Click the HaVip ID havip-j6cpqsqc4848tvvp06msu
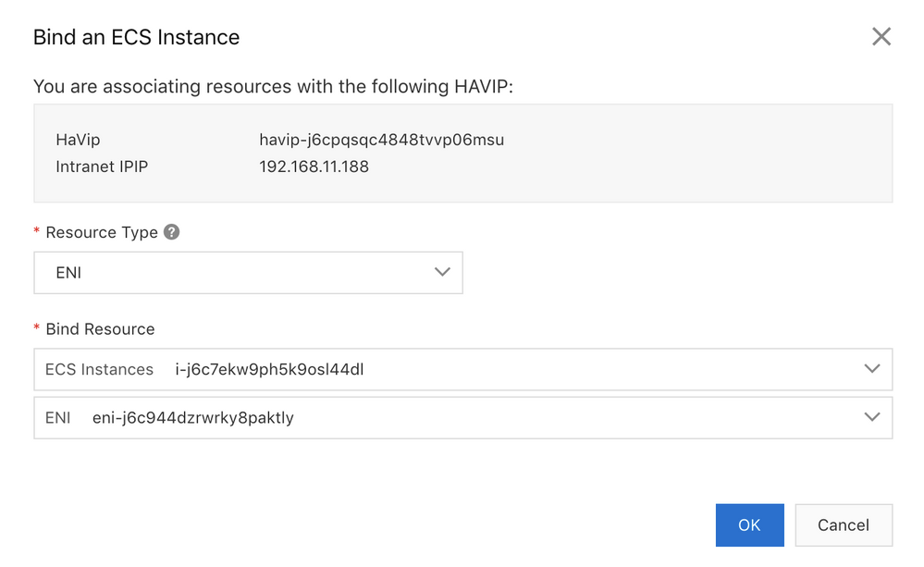The image size is (924, 567). pos(381,141)
